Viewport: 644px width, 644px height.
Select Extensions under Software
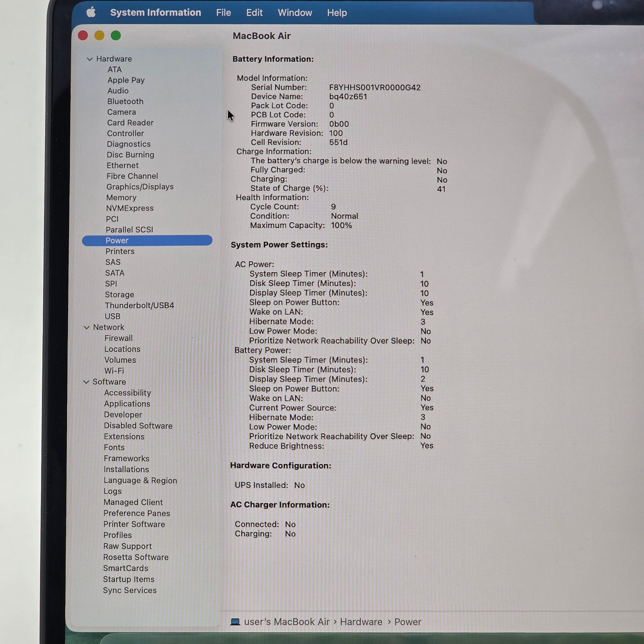tap(124, 437)
